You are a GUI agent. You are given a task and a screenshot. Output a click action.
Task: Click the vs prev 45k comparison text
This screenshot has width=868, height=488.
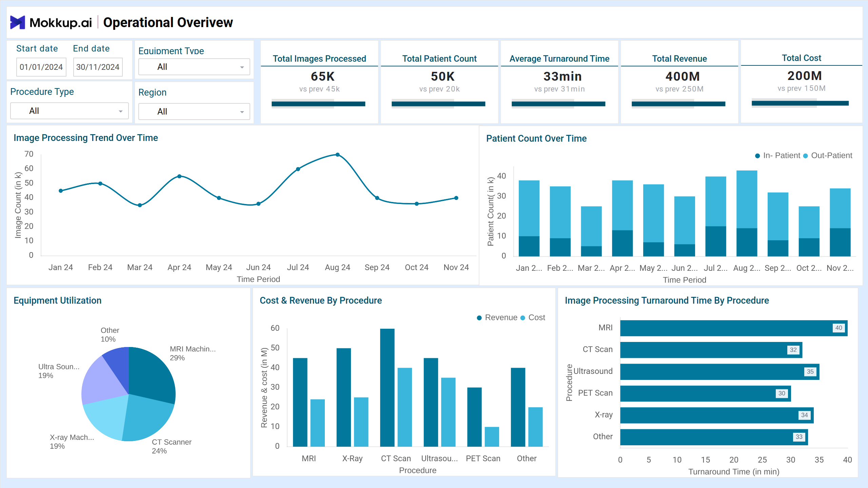[x=319, y=89]
